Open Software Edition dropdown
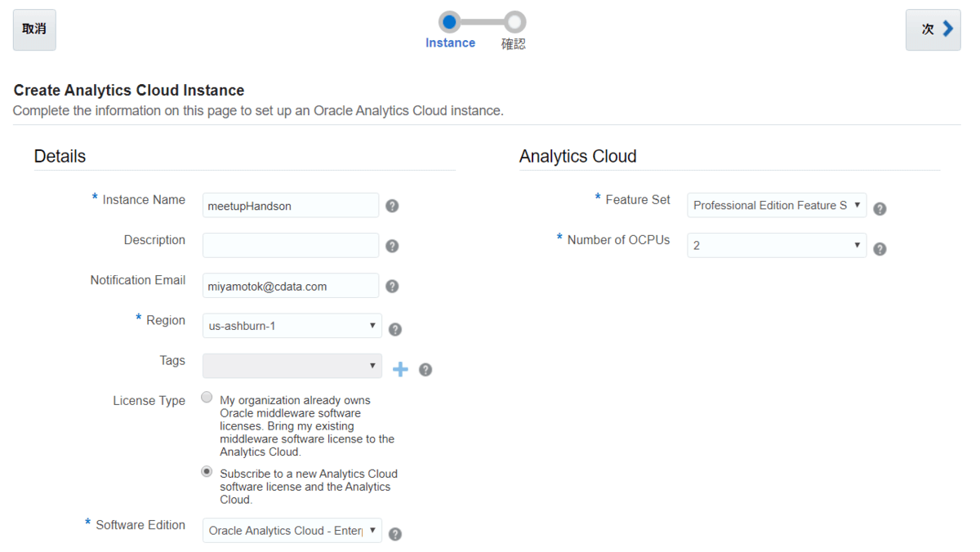Image resolution: width=980 pixels, height=552 pixels. (x=292, y=531)
